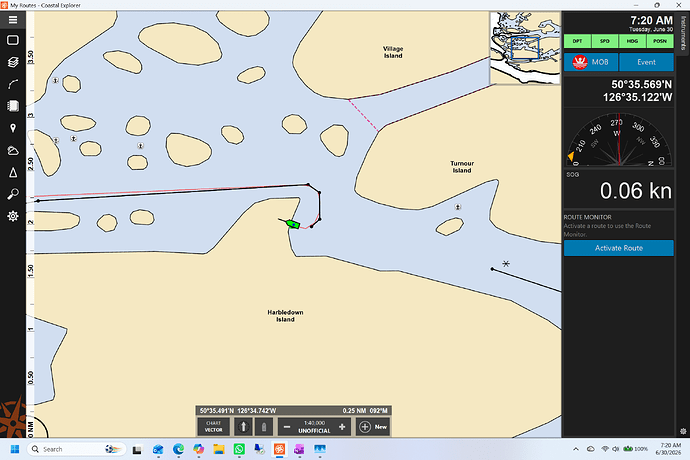Trigger the MOB man overboard button
Screen dimensions: 690x460
(591, 62)
